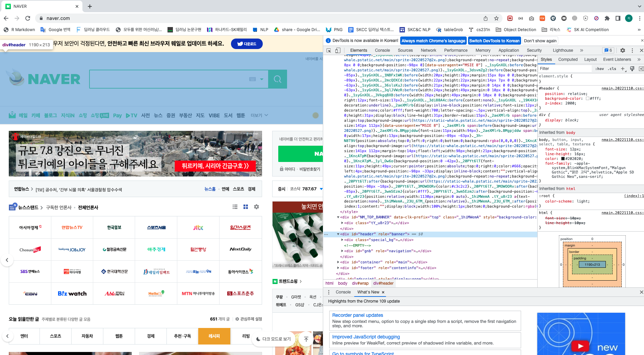Reload the page with the refresh icon
This screenshot has width=644, height=355.
(x=28, y=18)
